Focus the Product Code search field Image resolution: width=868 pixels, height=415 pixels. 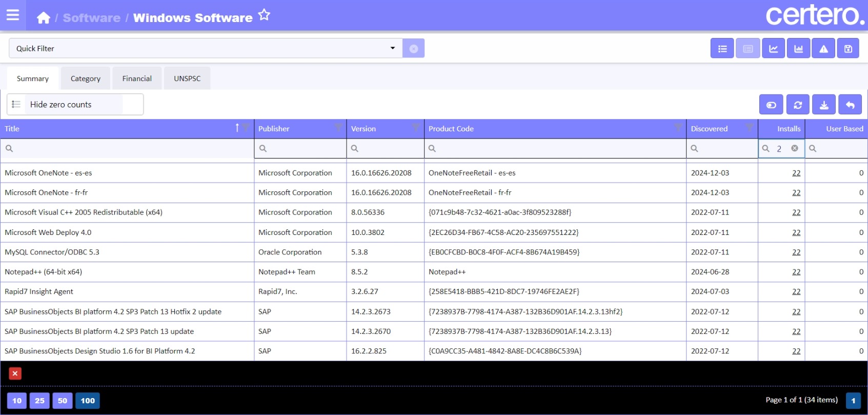555,148
